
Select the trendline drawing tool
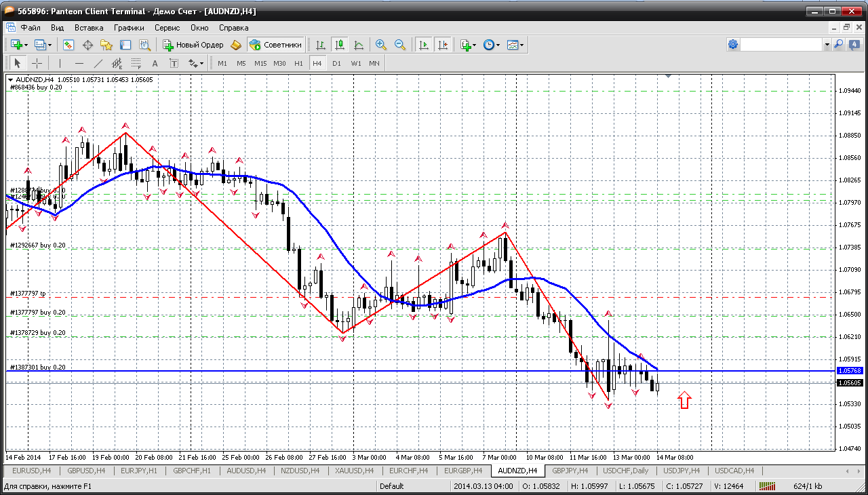click(98, 63)
